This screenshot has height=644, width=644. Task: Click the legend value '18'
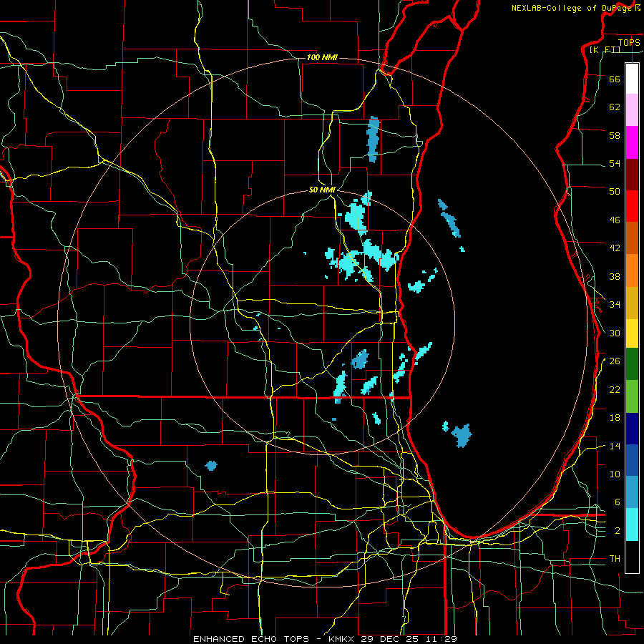(x=615, y=418)
